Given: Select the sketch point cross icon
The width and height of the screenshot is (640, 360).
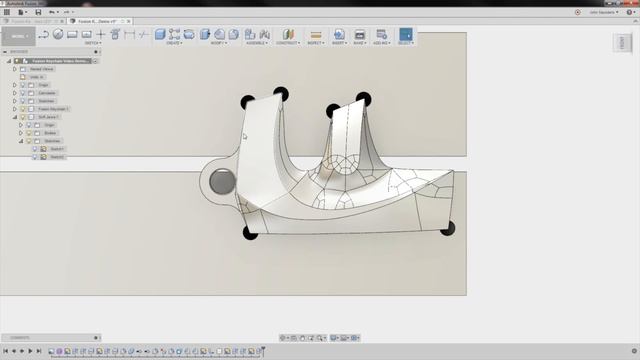Looking at the screenshot, I should 101,34.
